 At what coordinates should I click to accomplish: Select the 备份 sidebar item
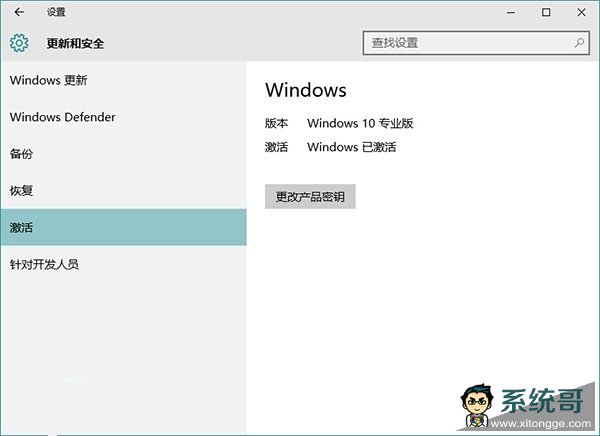(124, 154)
